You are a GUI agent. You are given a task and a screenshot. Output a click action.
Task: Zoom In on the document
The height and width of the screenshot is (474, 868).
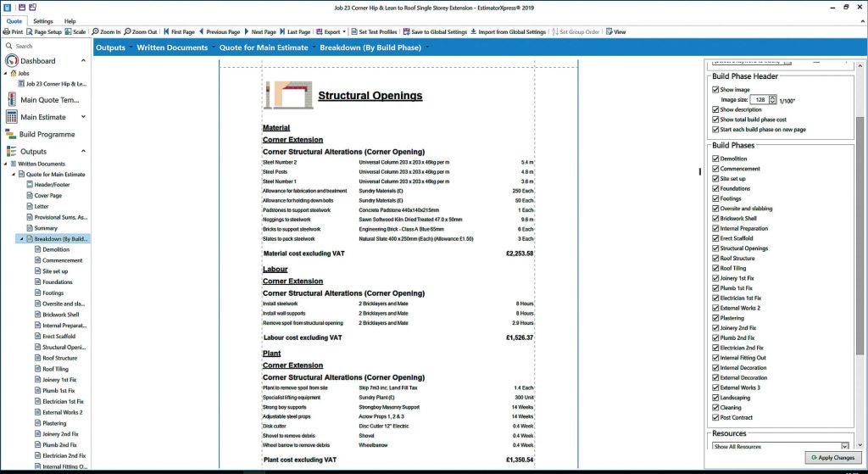coord(106,31)
